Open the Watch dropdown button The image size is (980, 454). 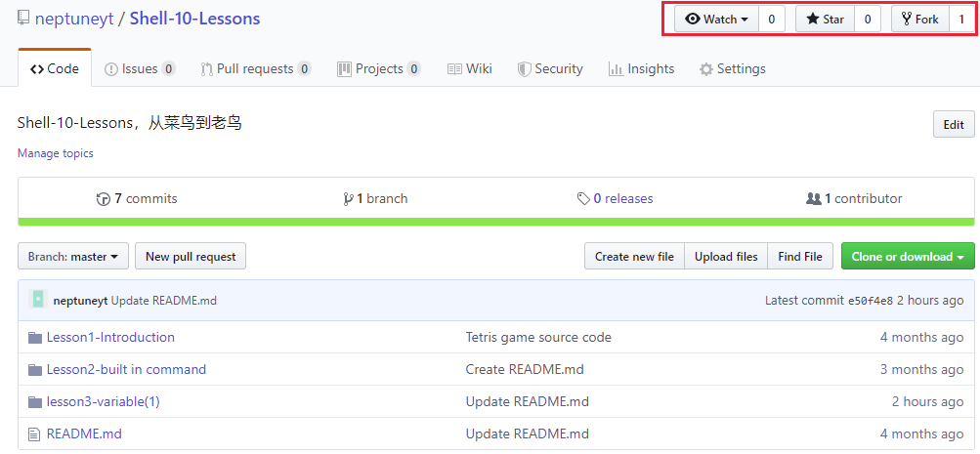tap(716, 20)
